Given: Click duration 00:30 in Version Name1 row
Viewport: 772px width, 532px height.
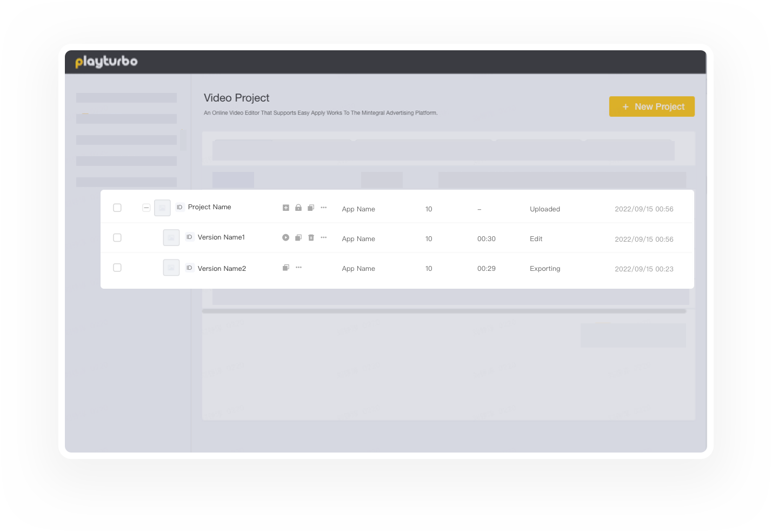Looking at the screenshot, I should pyautogui.click(x=487, y=239).
